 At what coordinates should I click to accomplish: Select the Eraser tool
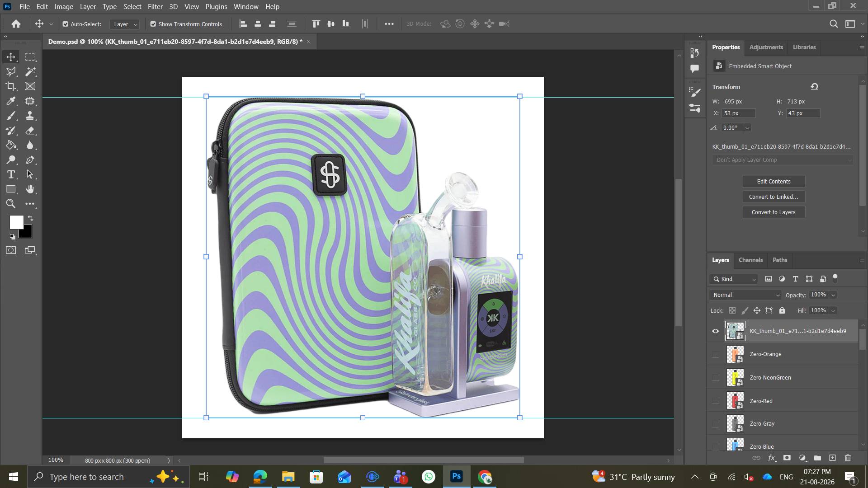30,131
